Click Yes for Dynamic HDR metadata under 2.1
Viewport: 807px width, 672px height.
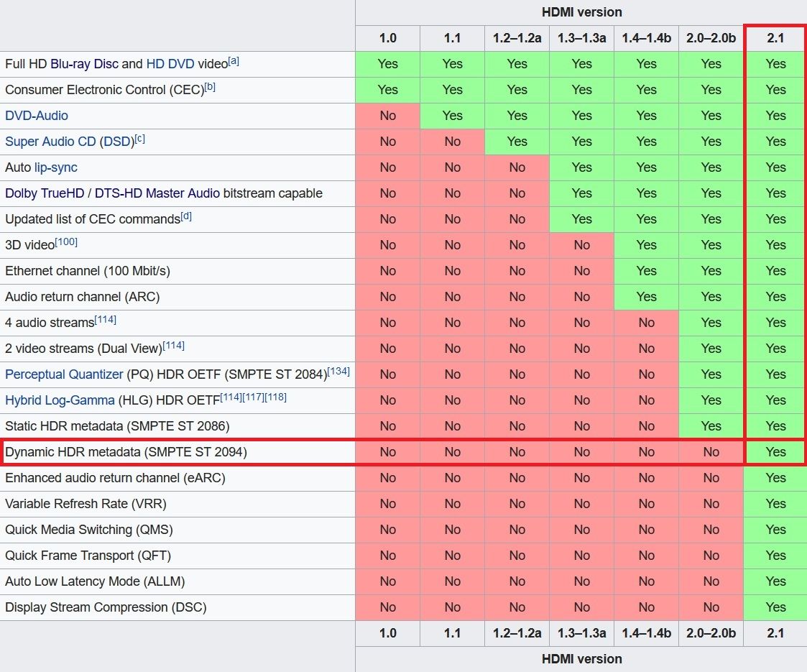point(775,452)
